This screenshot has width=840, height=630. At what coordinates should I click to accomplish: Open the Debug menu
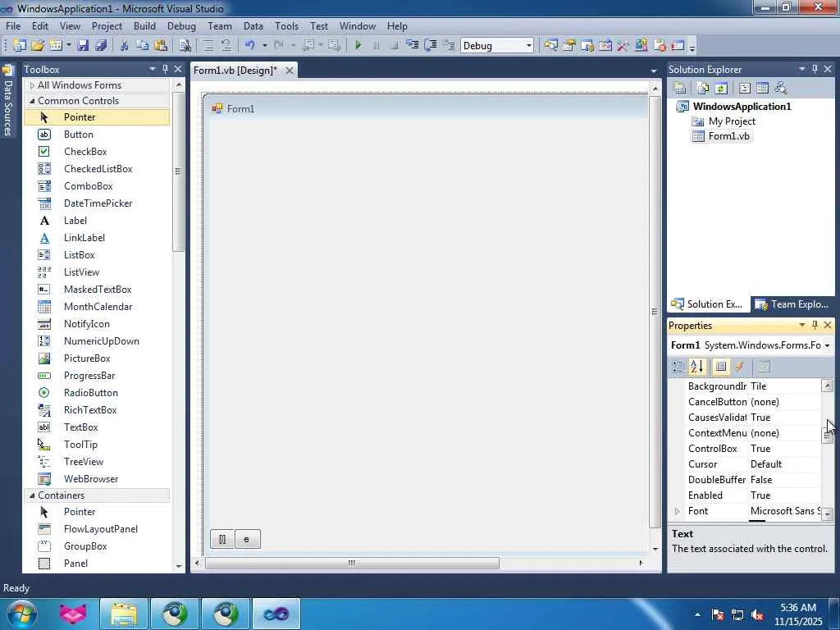click(x=181, y=25)
